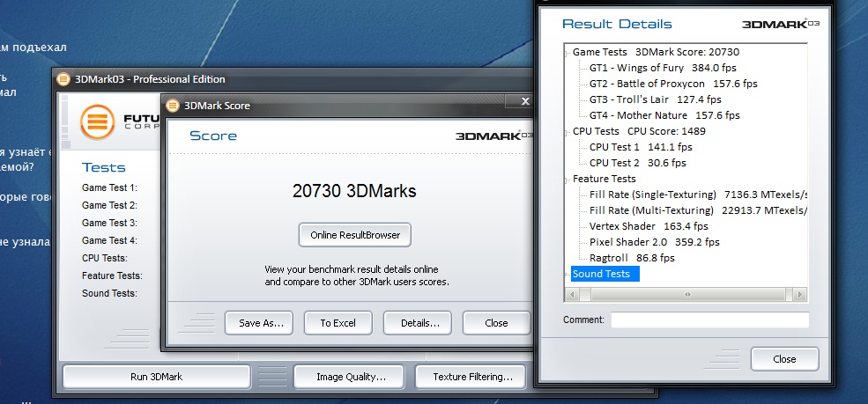Click Close in the Result Details window
This screenshot has width=868, height=404.
coord(784,359)
